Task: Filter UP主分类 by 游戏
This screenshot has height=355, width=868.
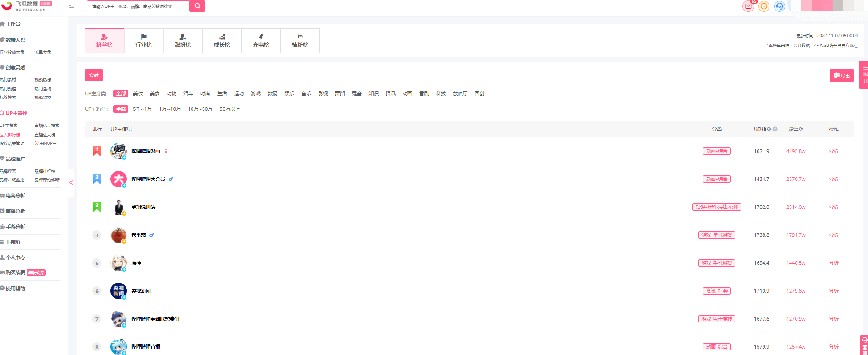Action: coord(256,93)
